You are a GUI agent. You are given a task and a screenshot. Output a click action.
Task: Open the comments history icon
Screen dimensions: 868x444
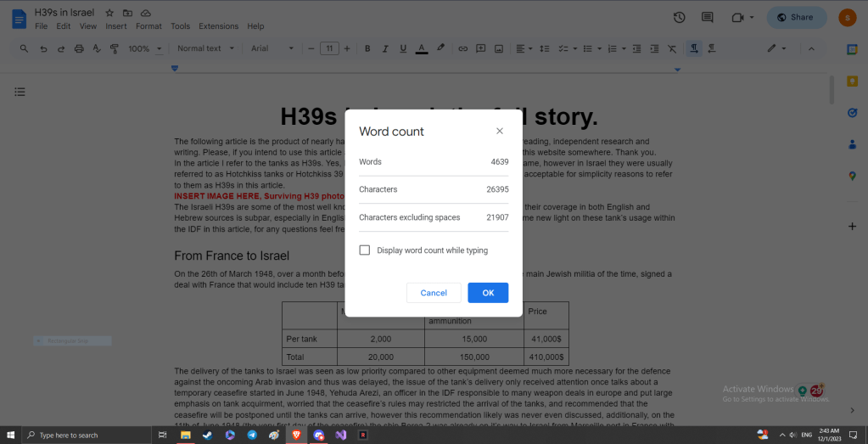coord(707,17)
